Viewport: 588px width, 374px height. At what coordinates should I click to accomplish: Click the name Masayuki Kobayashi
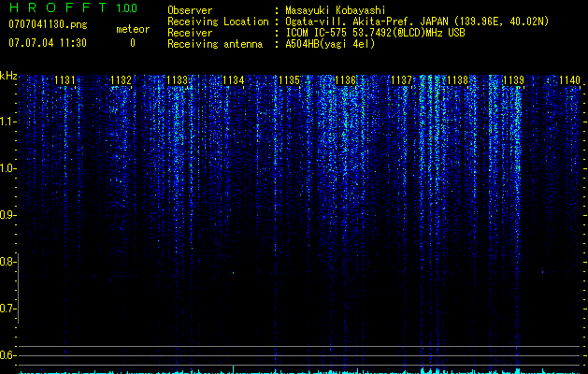(x=336, y=10)
